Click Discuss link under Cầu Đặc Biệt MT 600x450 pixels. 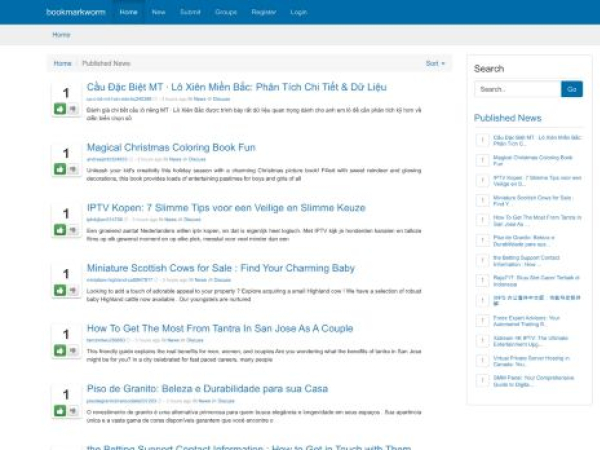coord(221,99)
